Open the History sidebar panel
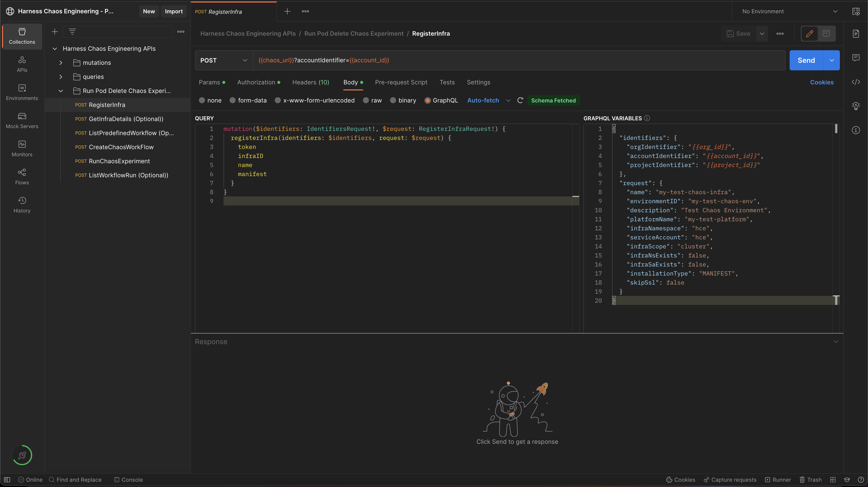The height and width of the screenshot is (487, 868). [x=22, y=205]
